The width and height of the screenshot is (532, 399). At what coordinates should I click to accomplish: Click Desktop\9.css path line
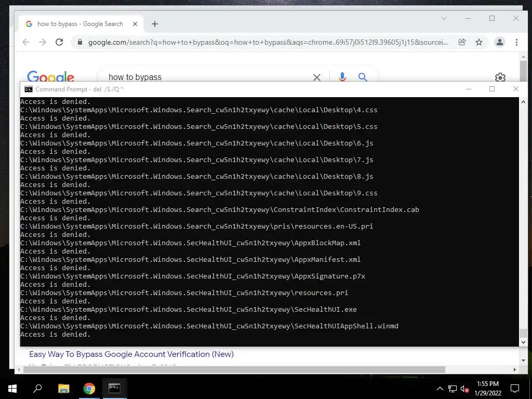[x=199, y=193]
